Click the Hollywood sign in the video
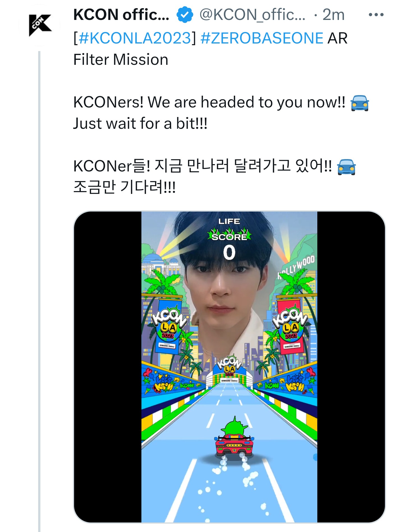Screen dimensions: 404x532 point(297,265)
